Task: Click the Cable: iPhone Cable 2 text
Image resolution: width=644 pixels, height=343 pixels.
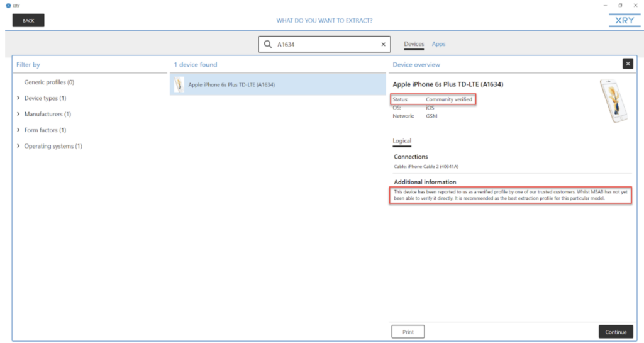Action: (x=426, y=167)
